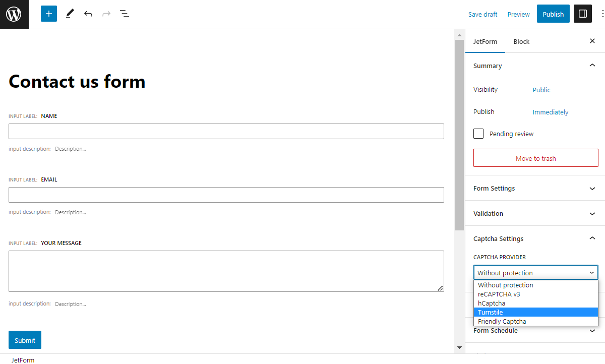This screenshot has height=364, width=605.
Task: Open the Options three-dots menu icon
Action: click(x=600, y=14)
